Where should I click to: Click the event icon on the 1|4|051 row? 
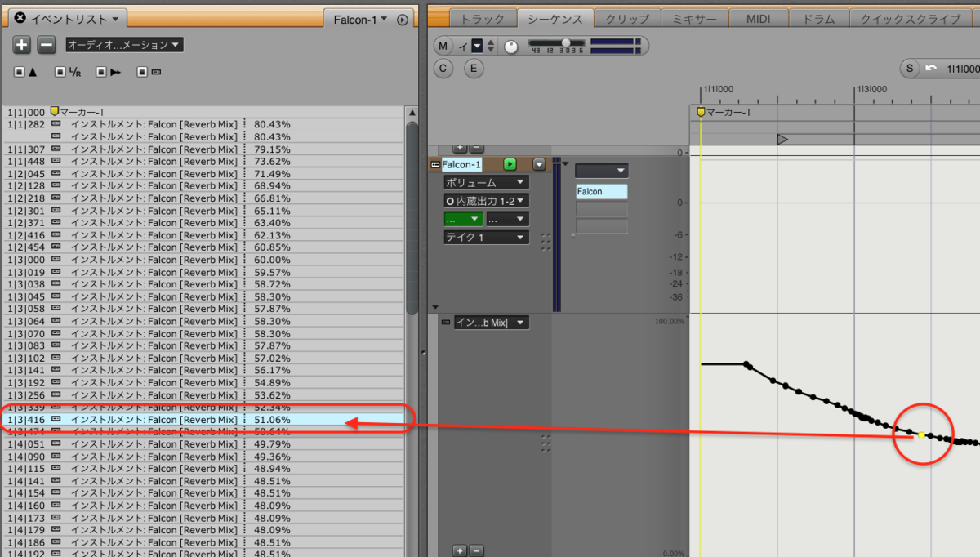(x=56, y=444)
